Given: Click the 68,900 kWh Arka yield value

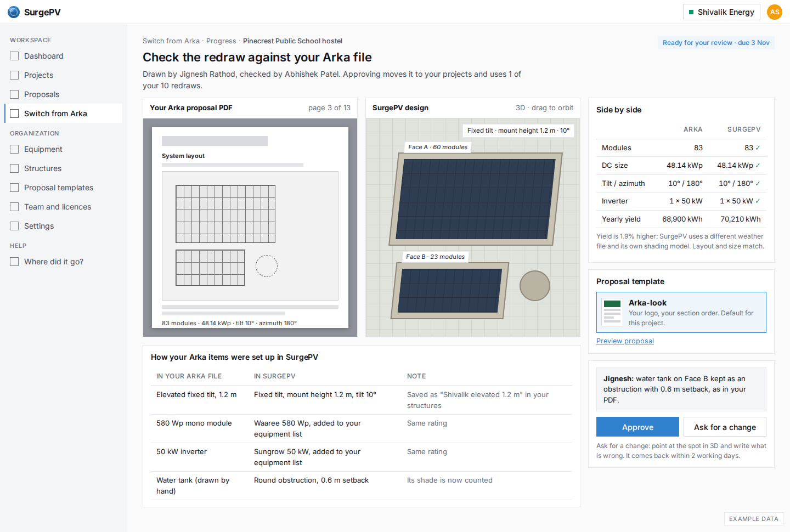Looking at the screenshot, I should tap(682, 219).
